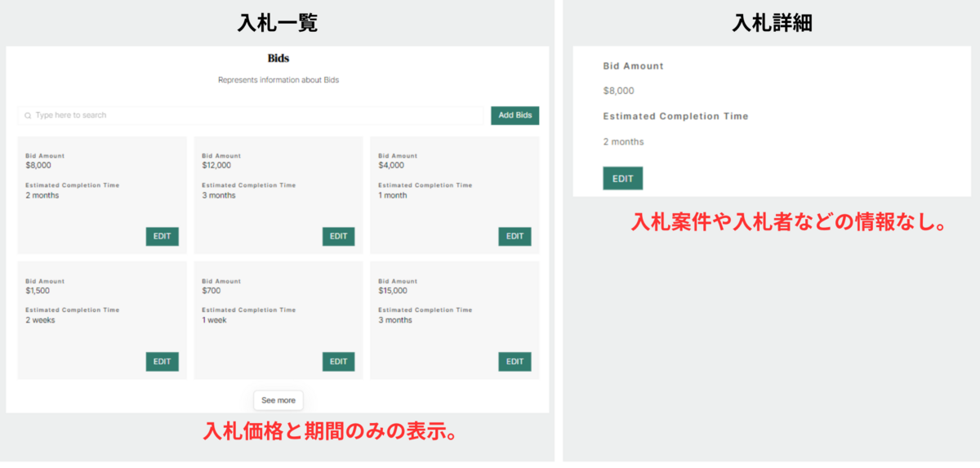Select the $1,500 bid amount text
980x468 pixels.
(x=38, y=291)
